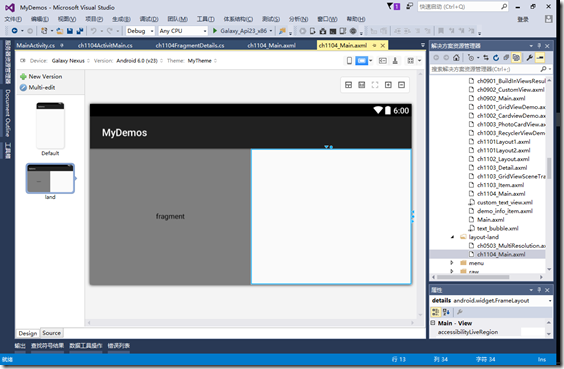
Task: Click the fit to window icon on canvas
Action: coord(375,85)
